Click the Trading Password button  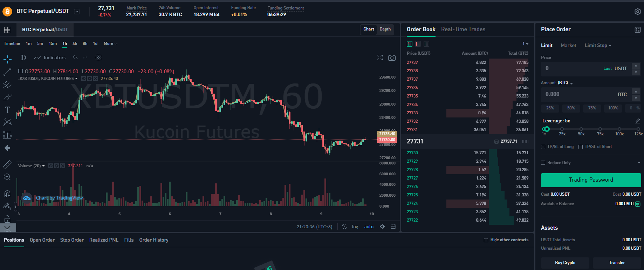coord(591,180)
